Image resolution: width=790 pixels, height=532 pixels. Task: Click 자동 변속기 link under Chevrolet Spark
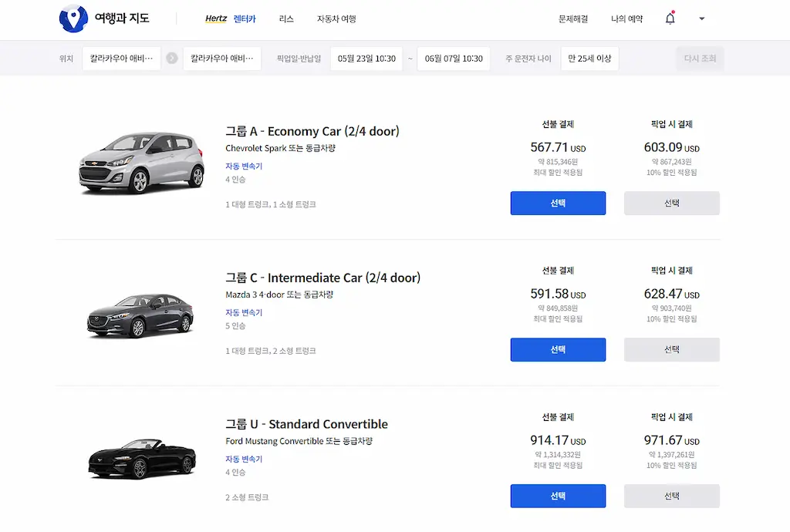point(244,166)
